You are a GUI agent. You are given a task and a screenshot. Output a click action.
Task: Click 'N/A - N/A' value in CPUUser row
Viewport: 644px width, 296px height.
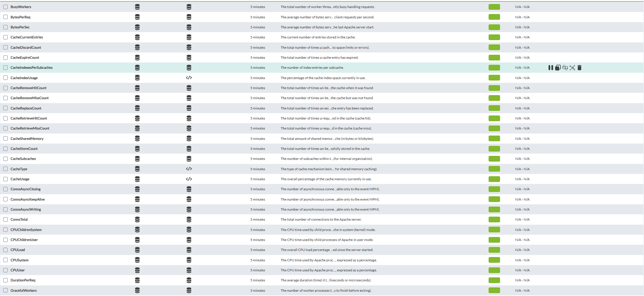(522, 270)
